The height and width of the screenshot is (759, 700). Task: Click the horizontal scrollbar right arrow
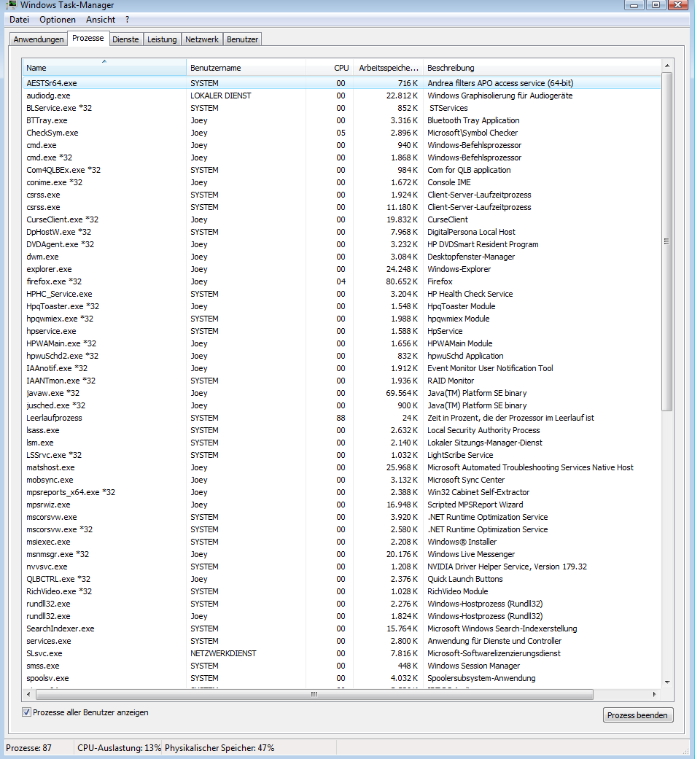pos(655,694)
